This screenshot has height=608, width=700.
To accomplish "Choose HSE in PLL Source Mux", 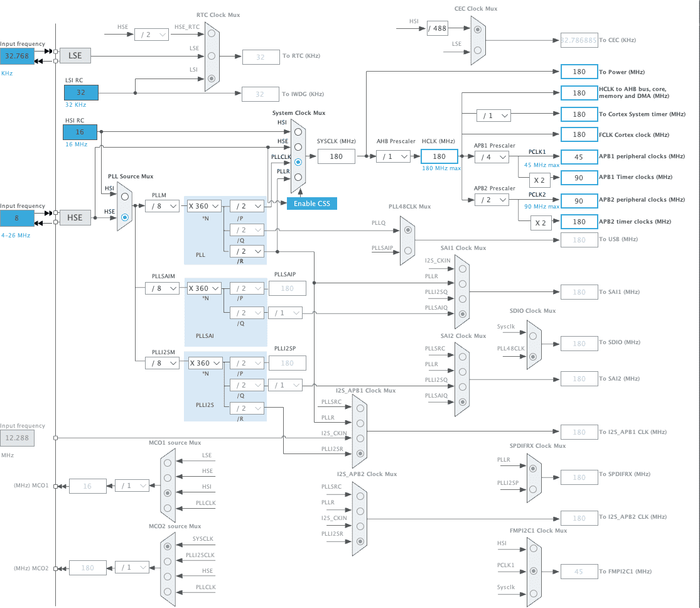I will click(x=125, y=217).
